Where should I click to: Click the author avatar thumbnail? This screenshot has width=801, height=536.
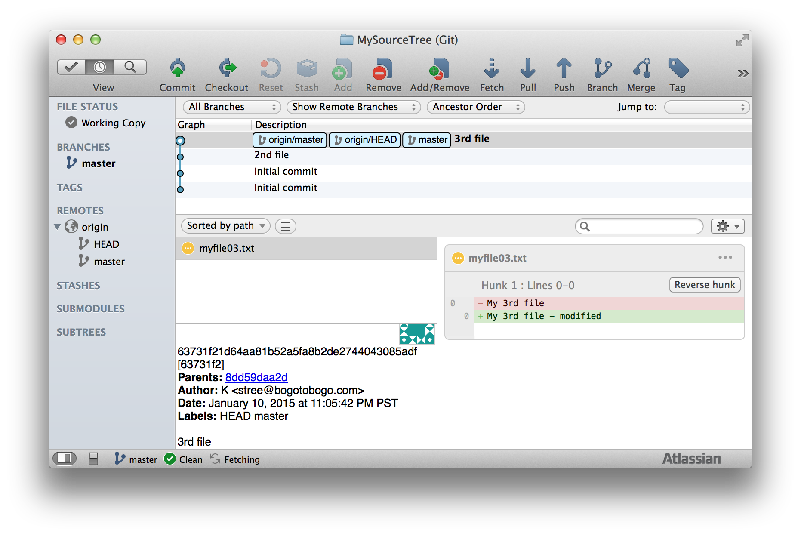(417, 334)
